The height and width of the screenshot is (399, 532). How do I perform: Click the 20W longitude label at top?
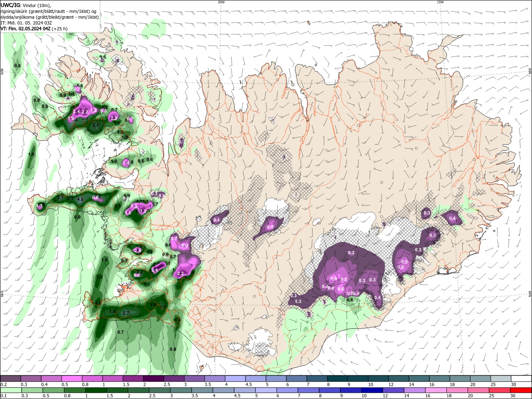point(221,2)
